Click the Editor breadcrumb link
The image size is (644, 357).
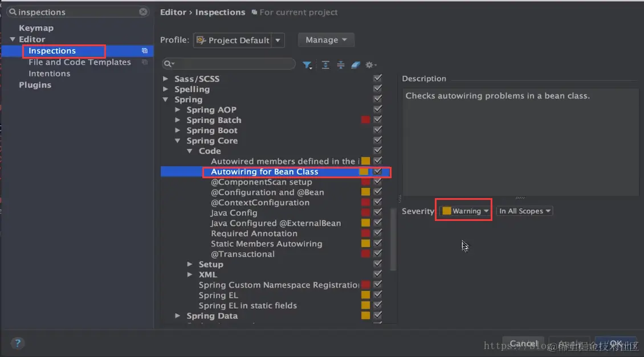pyautogui.click(x=173, y=13)
